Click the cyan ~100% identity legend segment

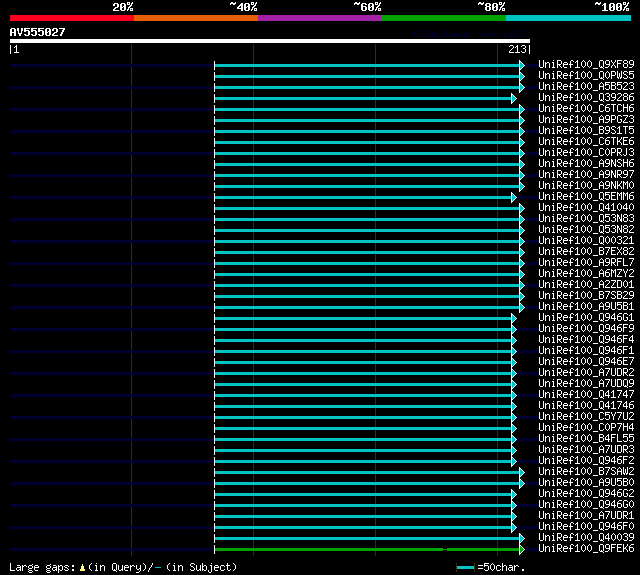pos(568,18)
